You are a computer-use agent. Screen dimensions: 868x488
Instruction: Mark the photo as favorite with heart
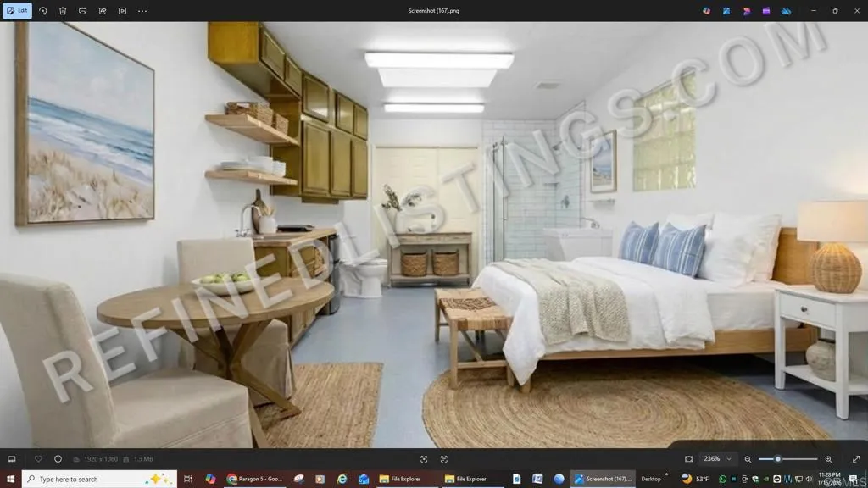(x=38, y=459)
